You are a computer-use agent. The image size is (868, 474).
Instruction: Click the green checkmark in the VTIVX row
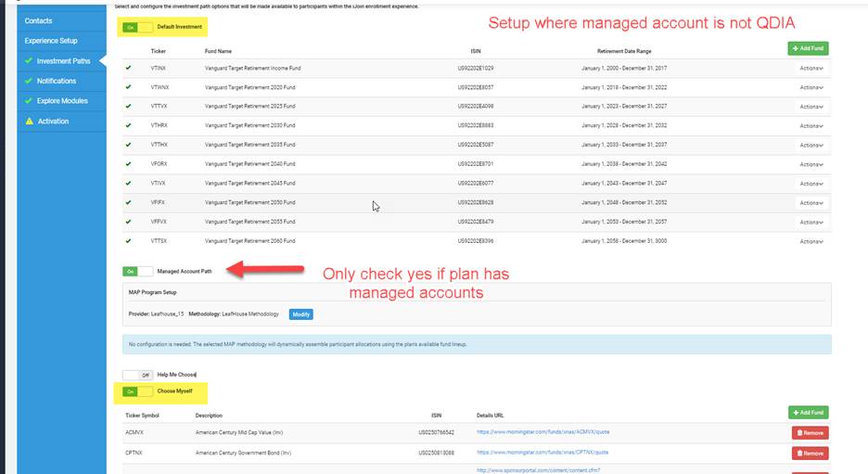pyautogui.click(x=128, y=183)
